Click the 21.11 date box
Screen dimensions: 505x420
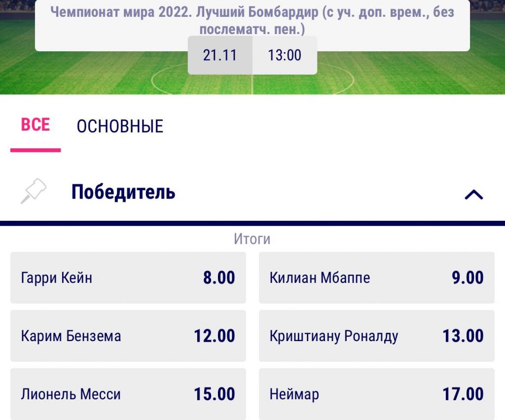[x=220, y=55]
